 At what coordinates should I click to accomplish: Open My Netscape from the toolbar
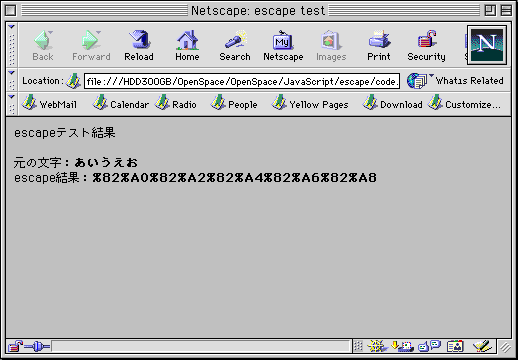(283, 45)
